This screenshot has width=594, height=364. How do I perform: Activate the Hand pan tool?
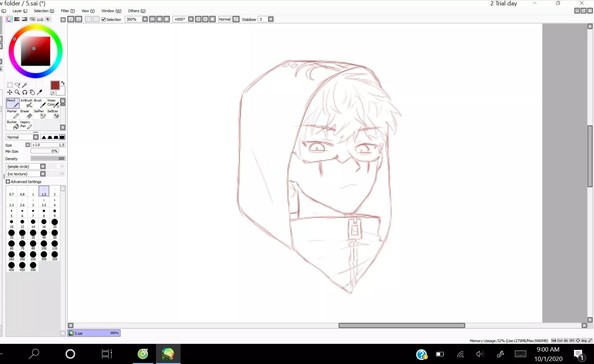coord(32,92)
